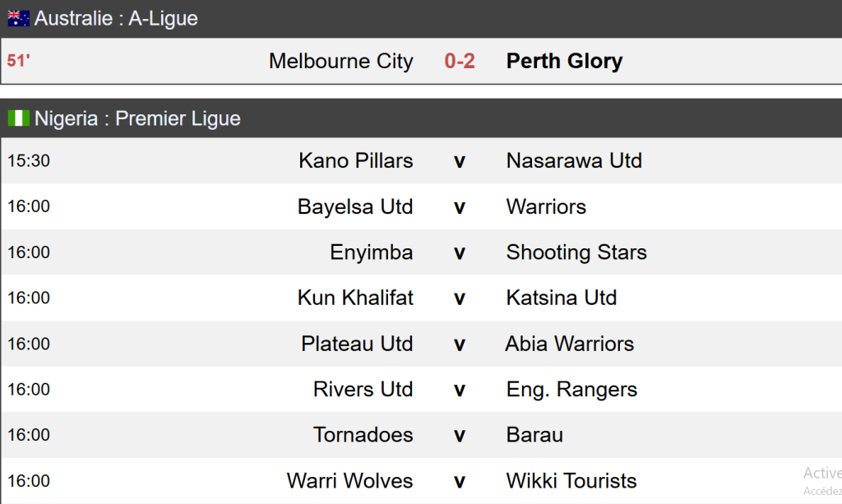Open the Australie : A-Ligue league header
This screenshot has height=504, width=842.
pyautogui.click(x=116, y=18)
